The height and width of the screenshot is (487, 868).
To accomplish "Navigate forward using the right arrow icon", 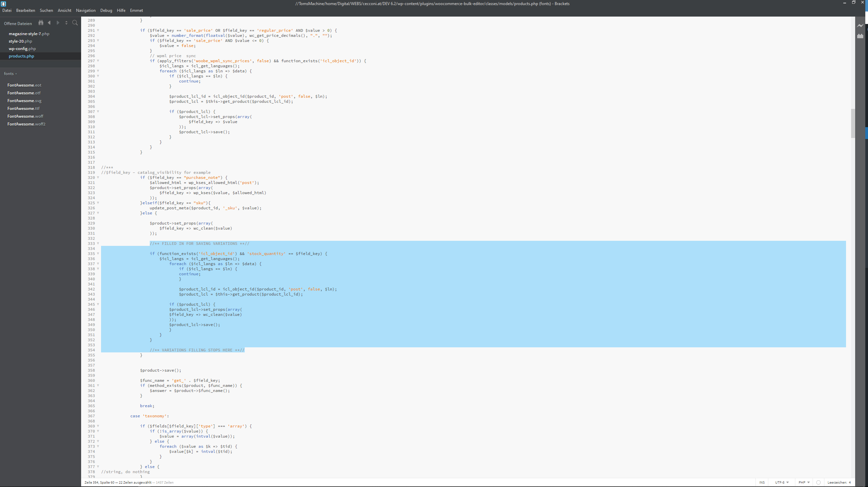I will pos(58,23).
